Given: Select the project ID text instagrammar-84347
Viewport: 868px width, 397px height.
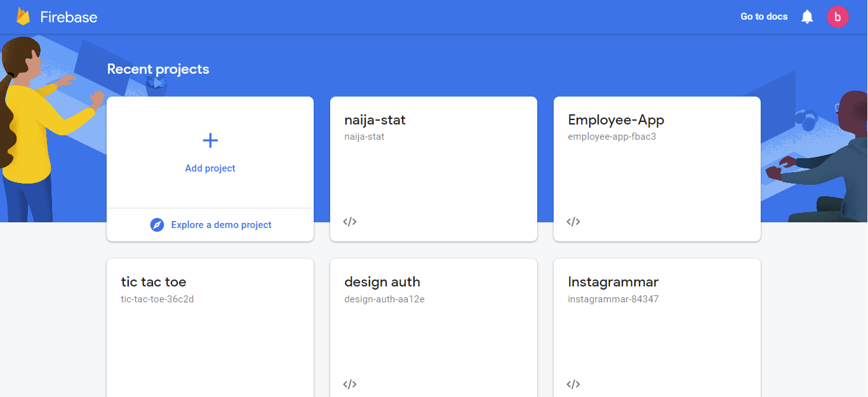Looking at the screenshot, I should (613, 299).
